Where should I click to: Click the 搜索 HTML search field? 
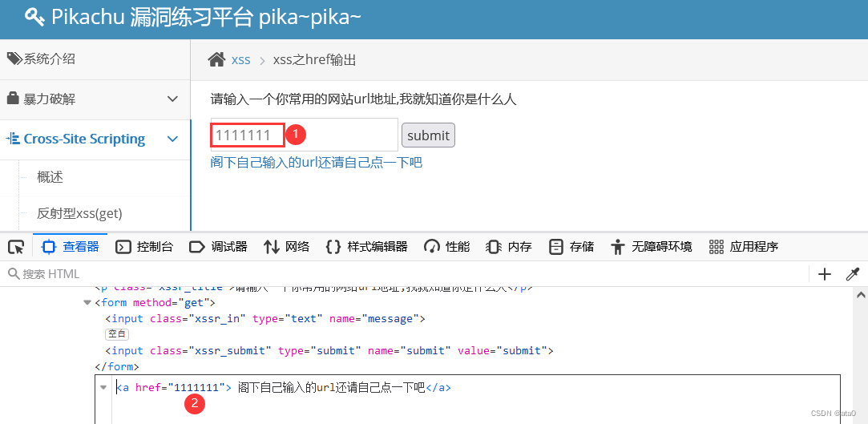[x=404, y=274]
